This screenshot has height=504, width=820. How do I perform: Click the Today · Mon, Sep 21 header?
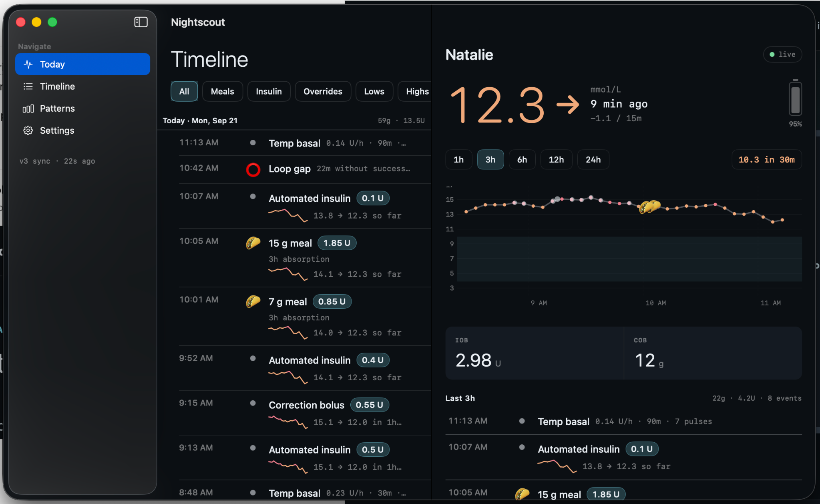point(200,120)
